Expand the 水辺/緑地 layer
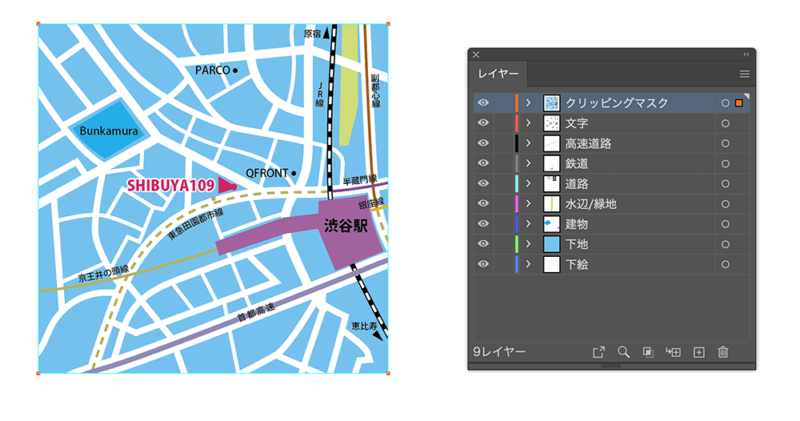800x421 pixels. pyautogui.click(x=529, y=204)
